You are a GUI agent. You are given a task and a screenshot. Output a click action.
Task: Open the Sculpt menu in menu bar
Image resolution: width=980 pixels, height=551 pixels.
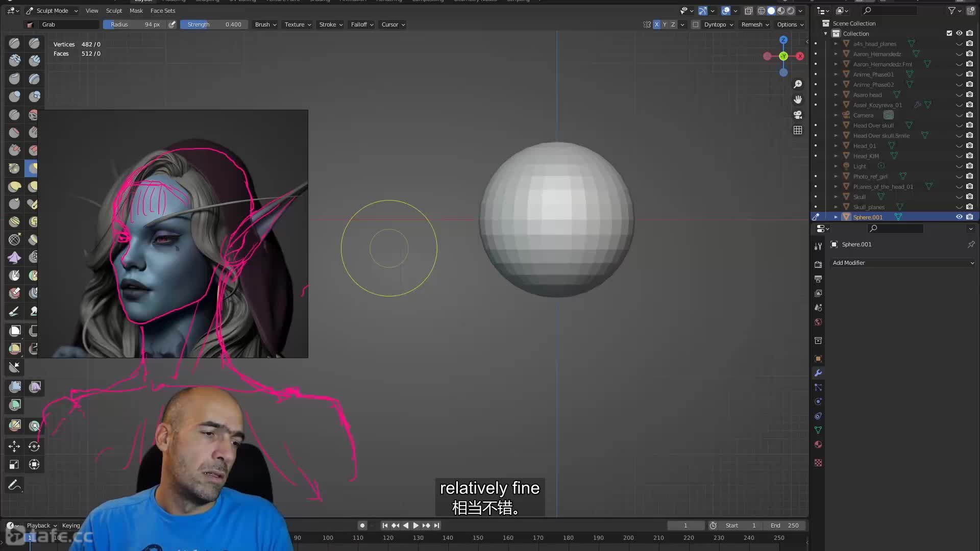click(x=113, y=10)
